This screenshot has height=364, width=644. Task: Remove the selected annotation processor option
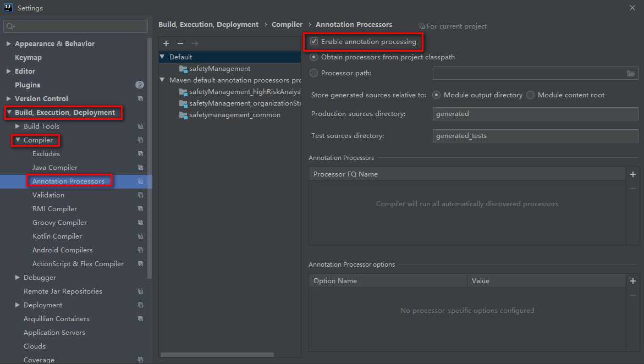633,295
